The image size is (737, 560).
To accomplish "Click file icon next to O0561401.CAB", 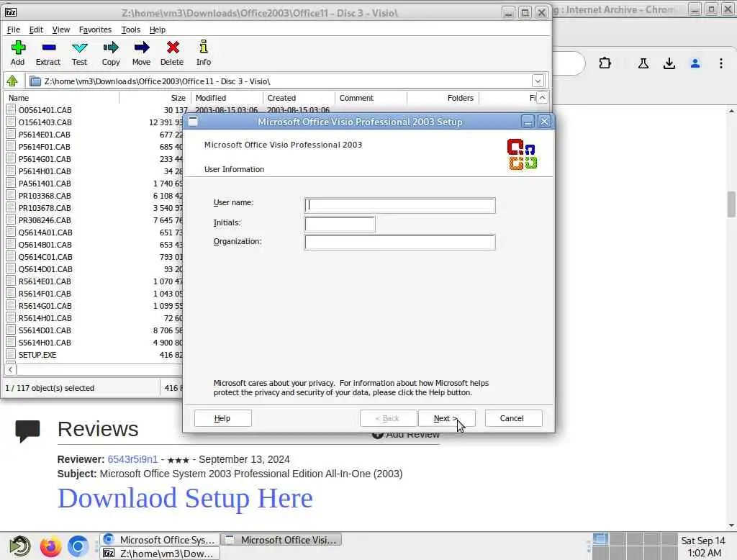I will click(x=11, y=109).
